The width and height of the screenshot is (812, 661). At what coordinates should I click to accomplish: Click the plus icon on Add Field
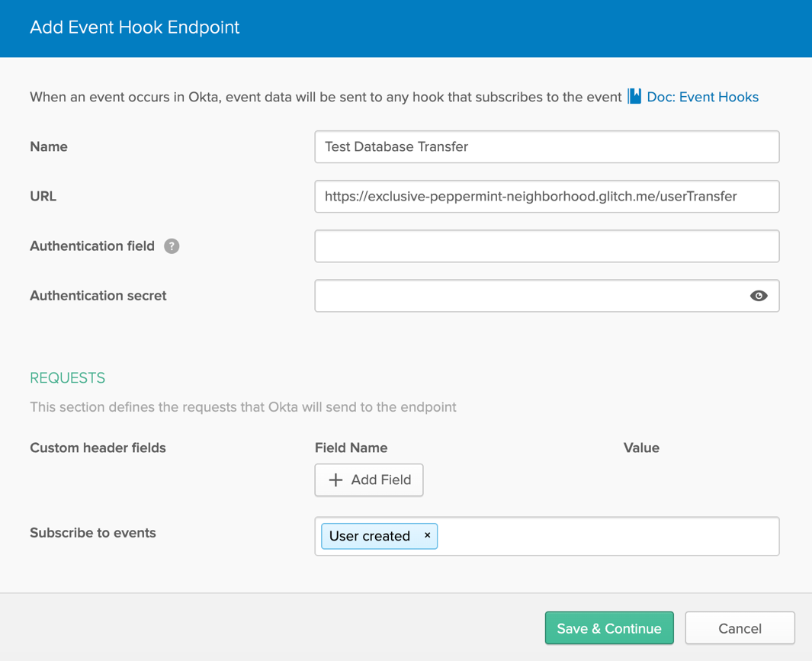tap(335, 480)
